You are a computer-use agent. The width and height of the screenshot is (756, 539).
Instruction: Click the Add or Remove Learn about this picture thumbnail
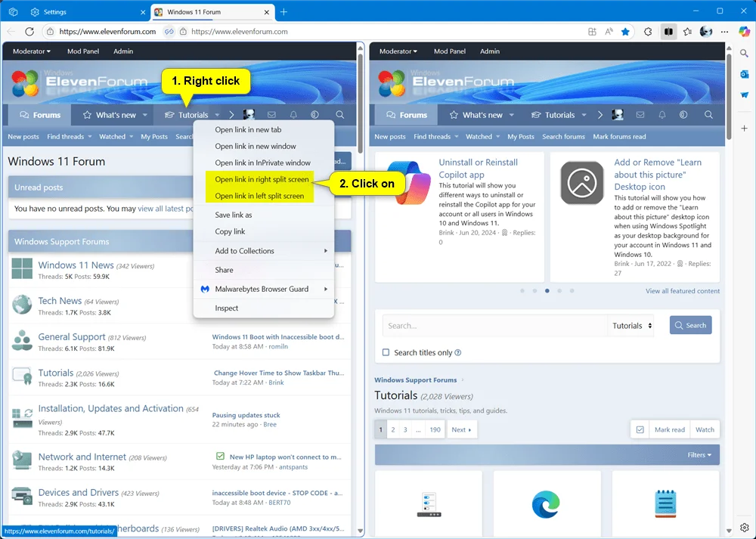(x=582, y=183)
